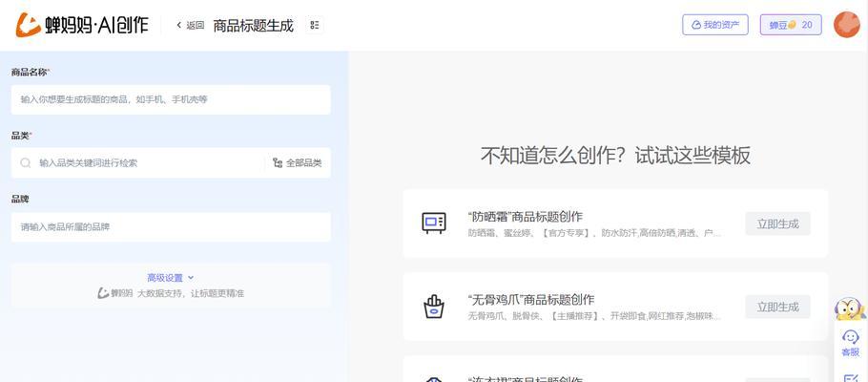868x382 pixels.
Task: Click 立即生成 for the 防晒霜 template
Action: tap(777, 224)
